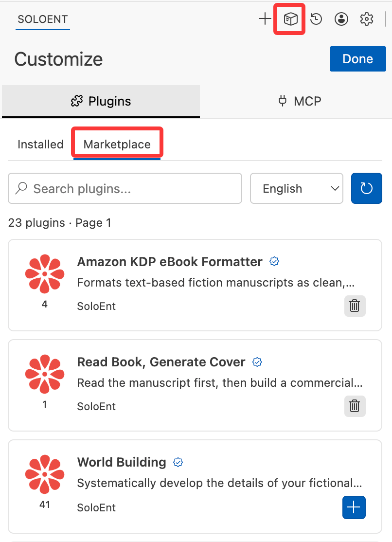Click World Building flower logo
This screenshot has width=392, height=542.
[45, 474]
